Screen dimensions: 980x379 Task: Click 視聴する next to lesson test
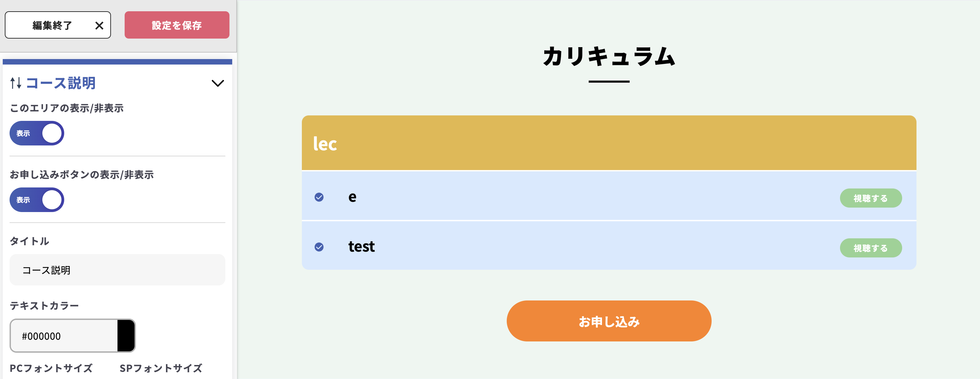871,248
